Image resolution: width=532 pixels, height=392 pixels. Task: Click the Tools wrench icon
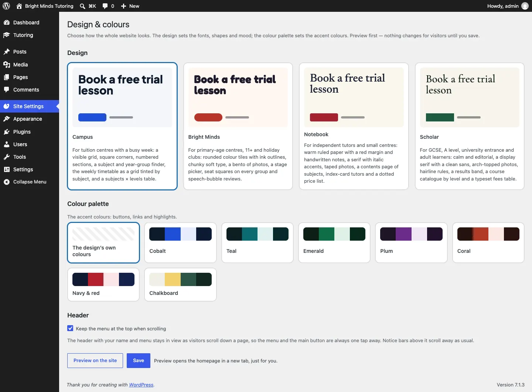tap(7, 157)
